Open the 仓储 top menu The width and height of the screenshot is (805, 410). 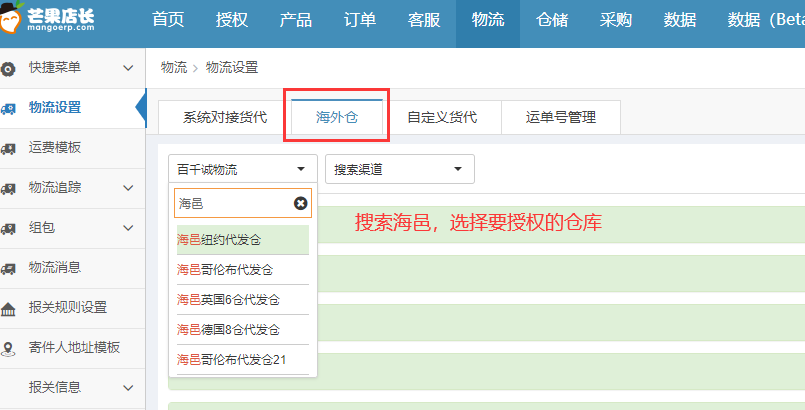[x=552, y=21]
